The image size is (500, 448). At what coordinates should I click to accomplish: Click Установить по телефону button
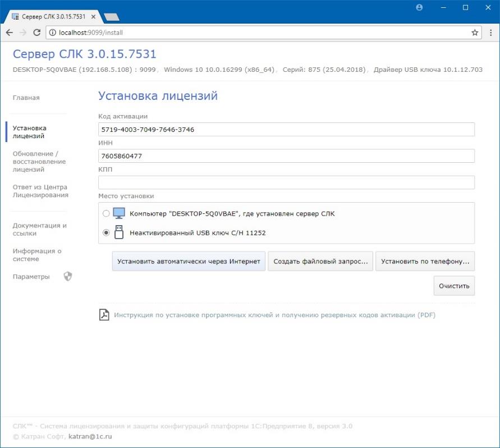(425, 262)
